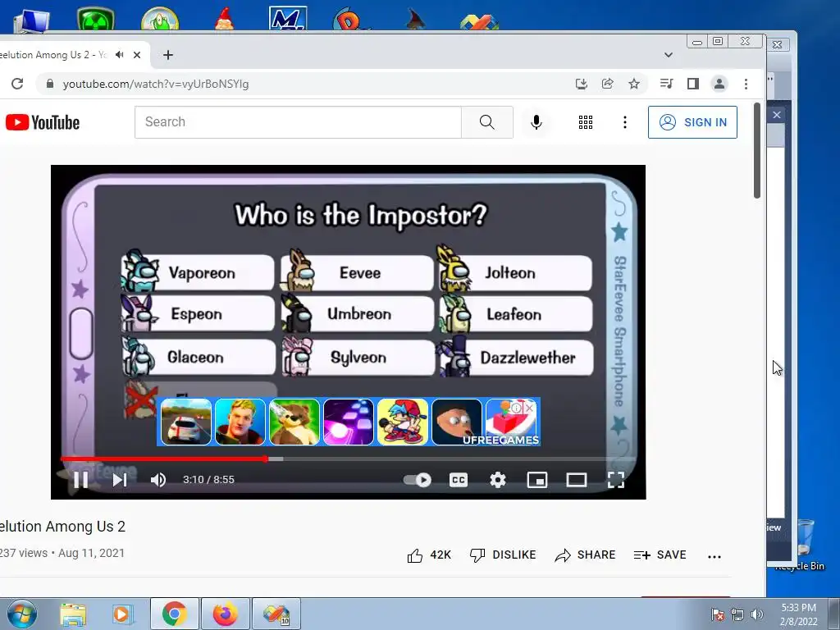Share this page from the address bar
The image size is (840, 630).
[x=608, y=84]
